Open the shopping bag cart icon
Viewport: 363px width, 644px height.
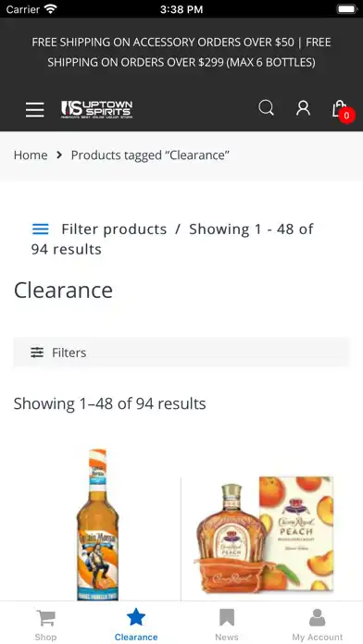(340, 108)
